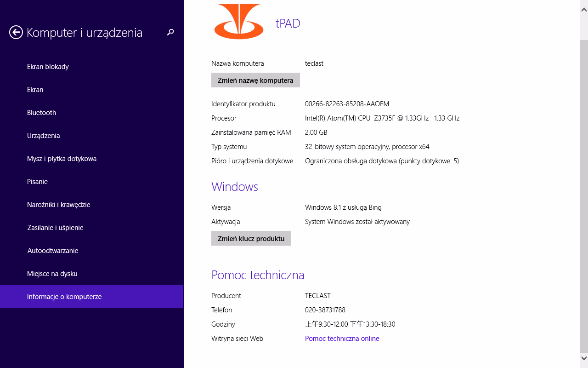The width and height of the screenshot is (588, 368).
Task: Select Pisanie menu item
Action: click(37, 182)
